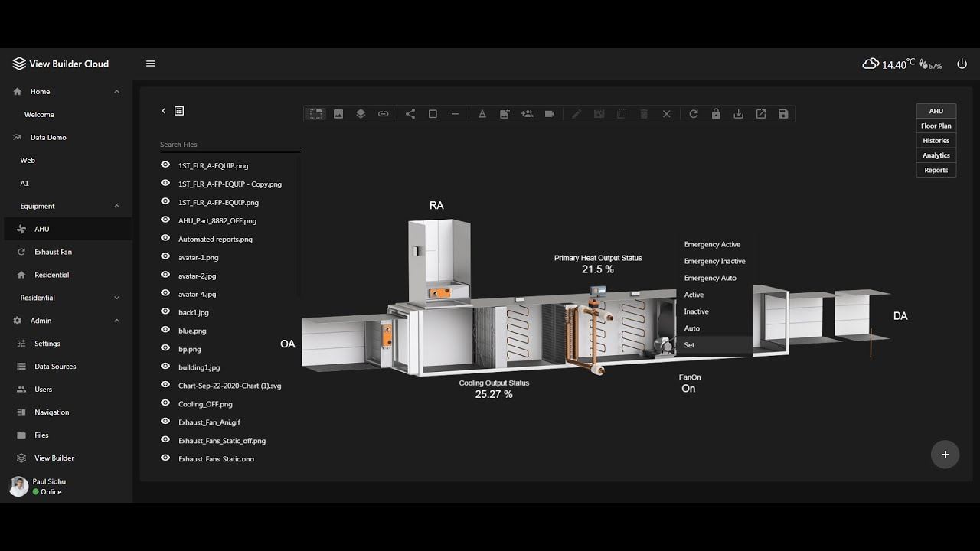Collapse the Admin section chevron

[117, 321]
